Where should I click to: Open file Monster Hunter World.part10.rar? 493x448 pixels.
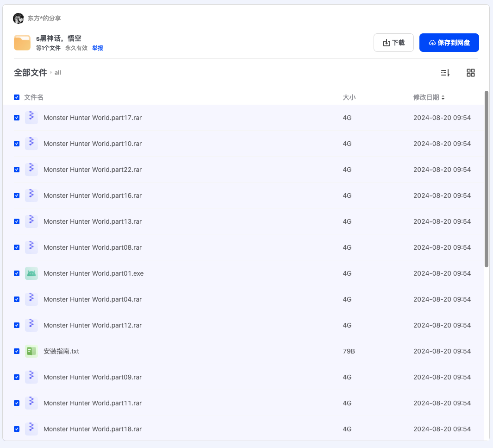click(x=93, y=144)
